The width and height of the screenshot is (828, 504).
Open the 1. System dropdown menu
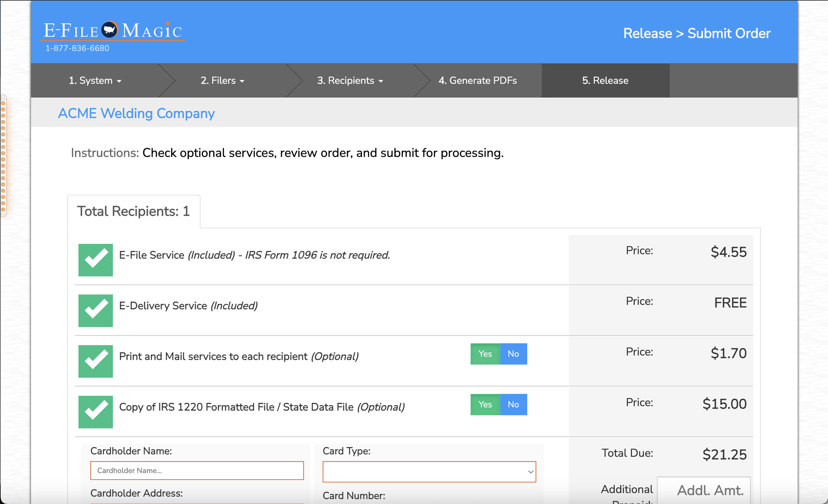[95, 81]
